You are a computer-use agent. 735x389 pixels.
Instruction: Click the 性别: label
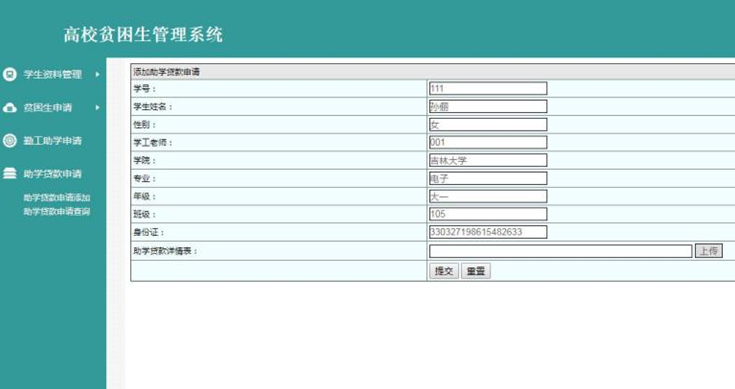point(144,125)
